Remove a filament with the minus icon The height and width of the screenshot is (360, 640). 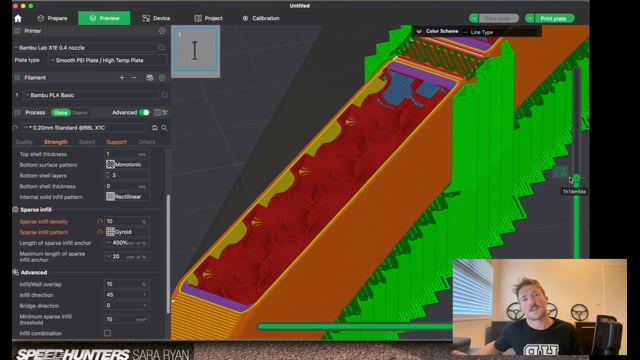click(134, 78)
